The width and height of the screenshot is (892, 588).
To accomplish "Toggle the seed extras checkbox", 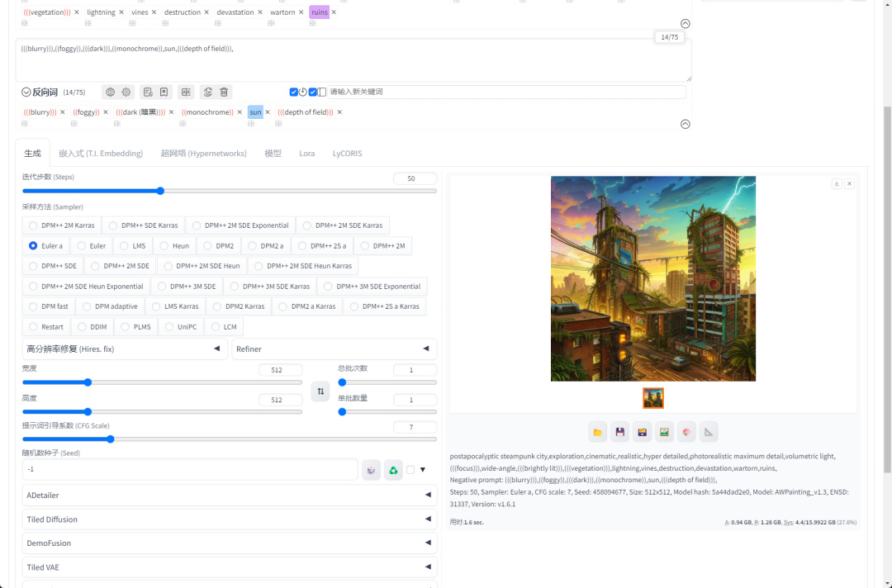I will (410, 470).
